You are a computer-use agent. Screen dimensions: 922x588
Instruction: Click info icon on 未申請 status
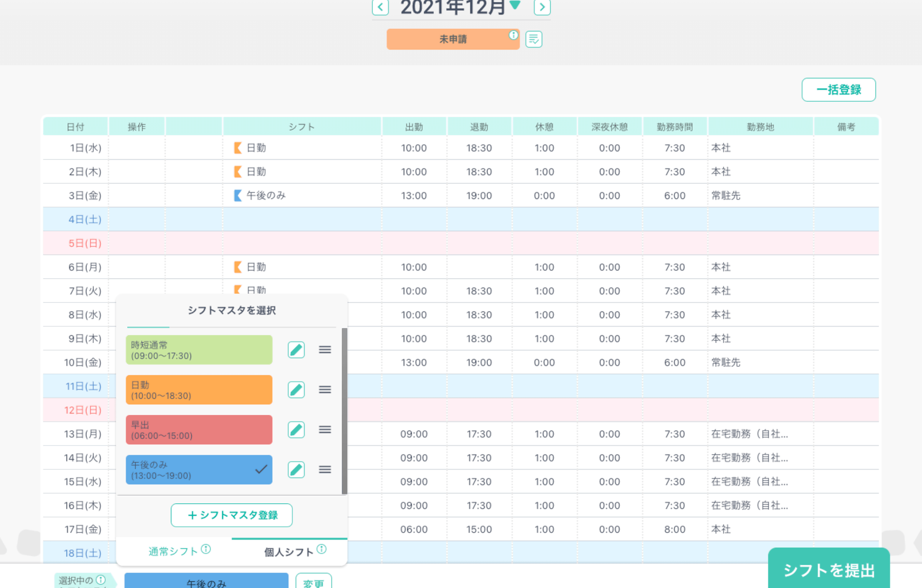pyautogui.click(x=513, y=35)
